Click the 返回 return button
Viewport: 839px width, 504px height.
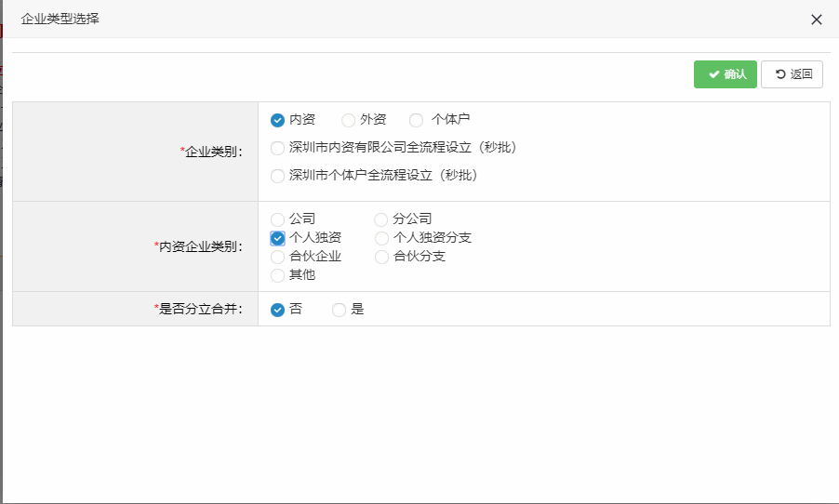coord(792,74)
